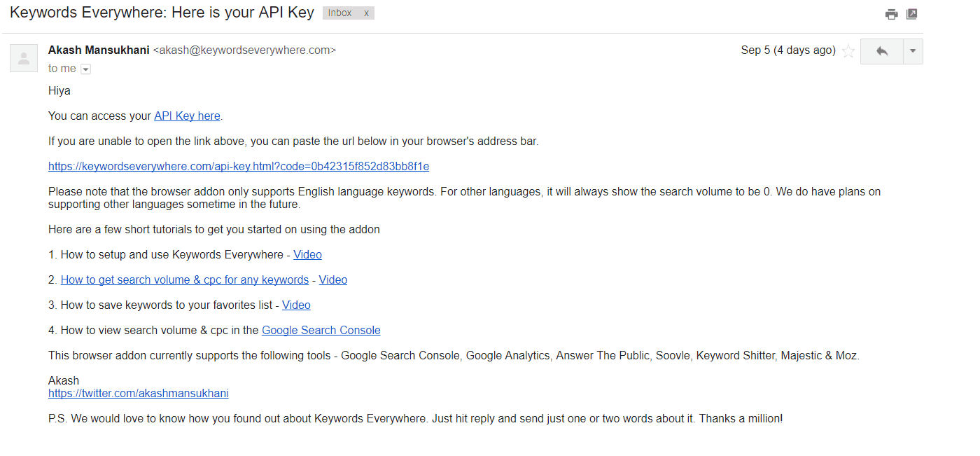Reply using the reply arrow icon
The width and height of the screenshot is (980, 456).
[x=881, y=51]
